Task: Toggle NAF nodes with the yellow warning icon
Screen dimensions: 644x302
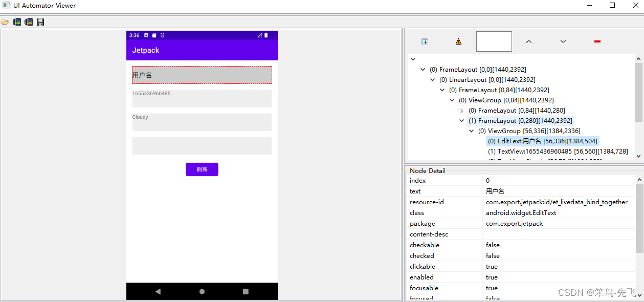Action: click(458, 41)
